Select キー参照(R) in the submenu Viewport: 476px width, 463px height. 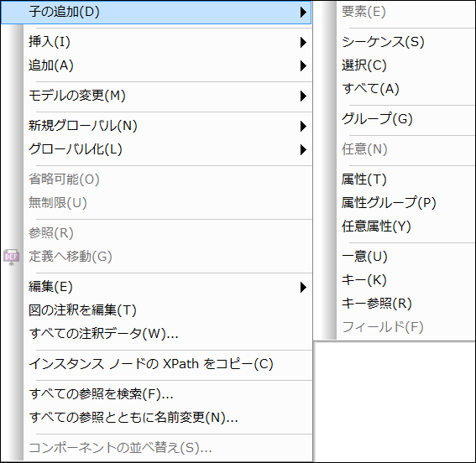[x=395, y=304]
